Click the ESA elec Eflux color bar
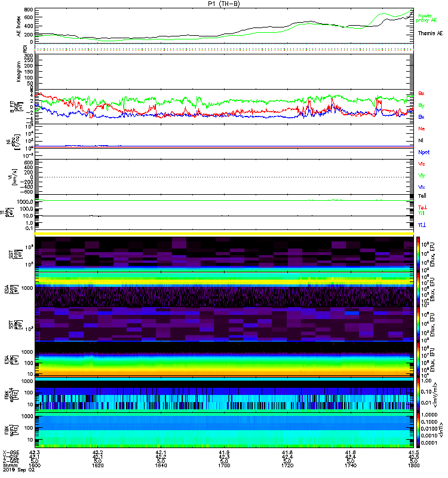 click(x=418, y=360)
